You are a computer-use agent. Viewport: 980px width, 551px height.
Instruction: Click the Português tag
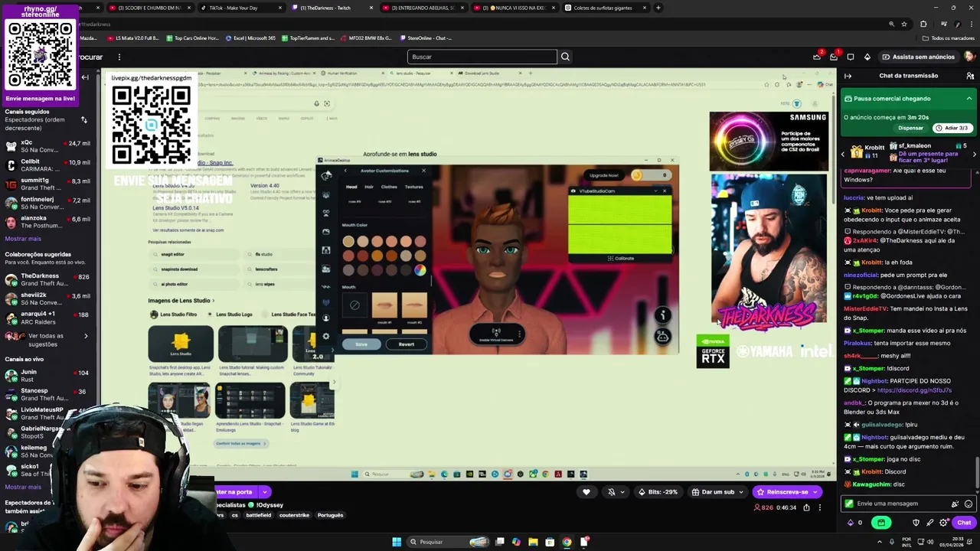(x=330, y=515)
